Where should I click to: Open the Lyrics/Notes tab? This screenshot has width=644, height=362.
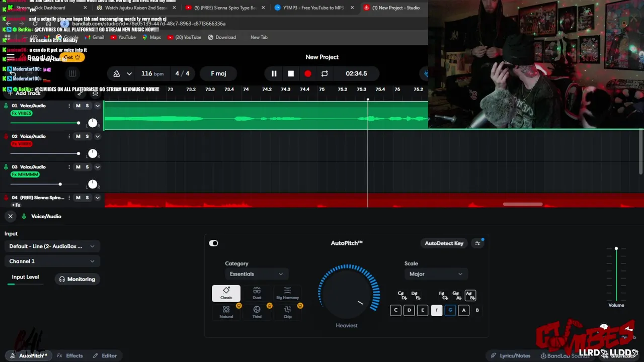click(x=511, y=355)
